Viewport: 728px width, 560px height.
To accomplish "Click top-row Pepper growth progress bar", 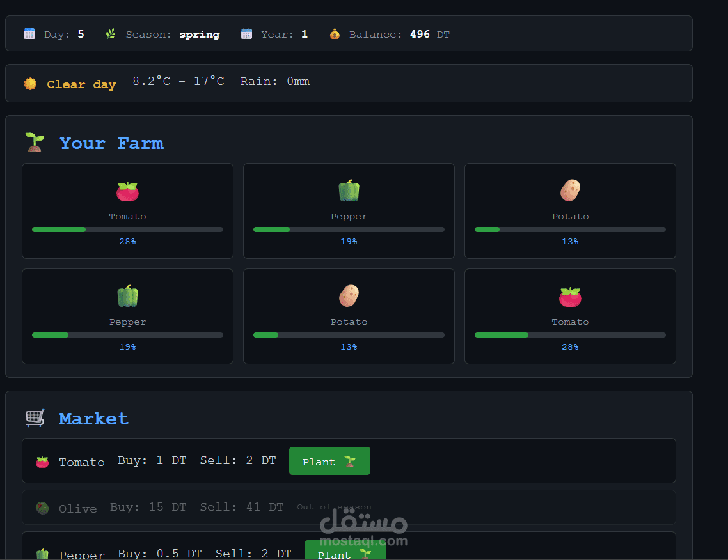I will 349,229.
